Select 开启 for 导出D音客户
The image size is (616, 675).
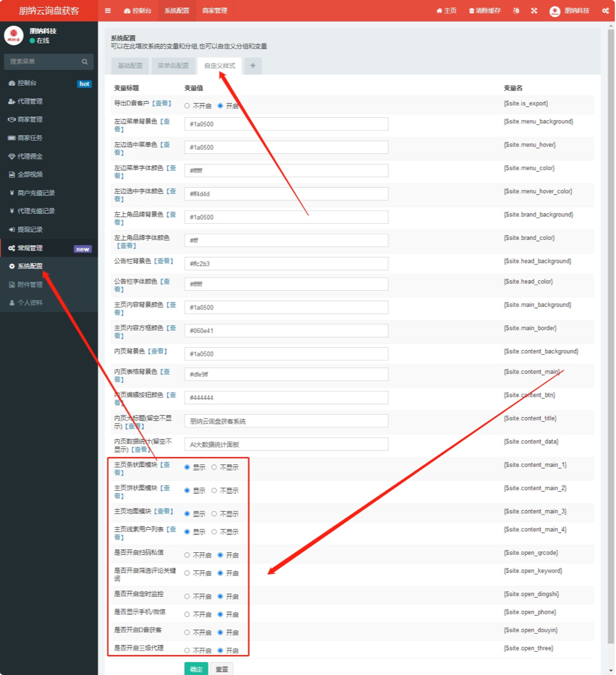220,106
